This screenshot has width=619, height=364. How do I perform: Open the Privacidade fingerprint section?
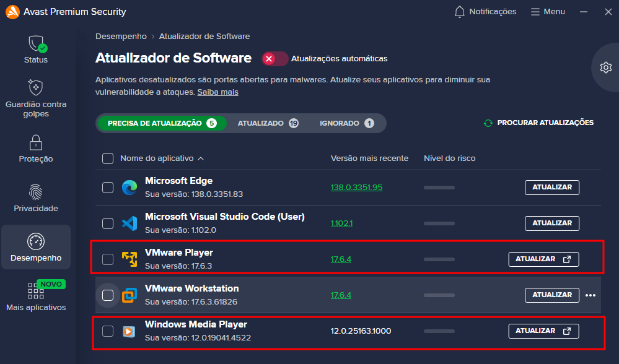coord(36,197)
